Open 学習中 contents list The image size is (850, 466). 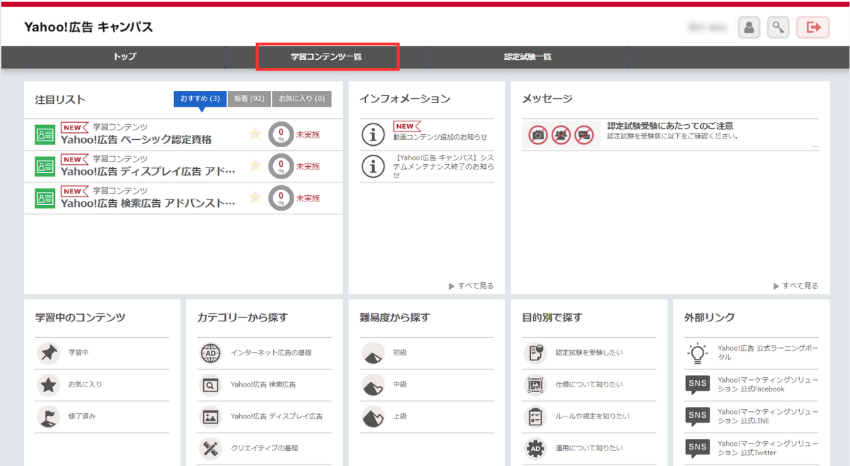pos(79,352)
